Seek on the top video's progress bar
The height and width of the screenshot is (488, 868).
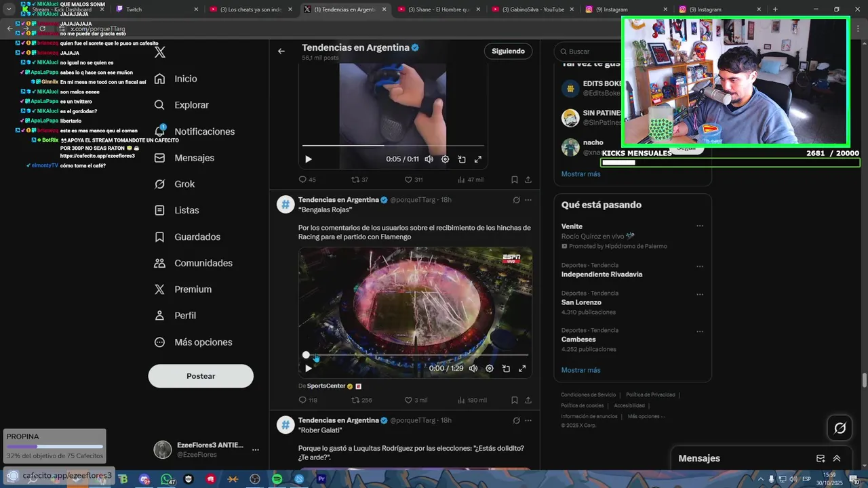pyautogui.click(x=393, y=145)
